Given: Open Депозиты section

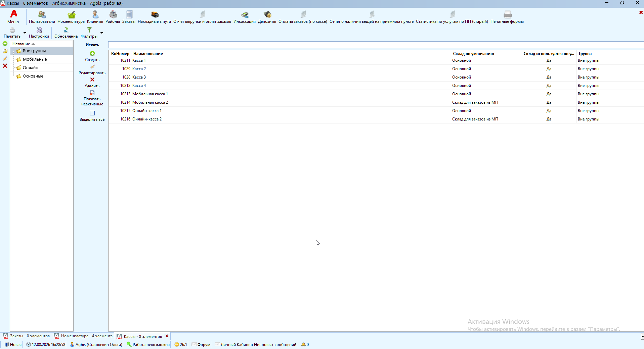Looking at the screenshot, I should pos(267,17).
